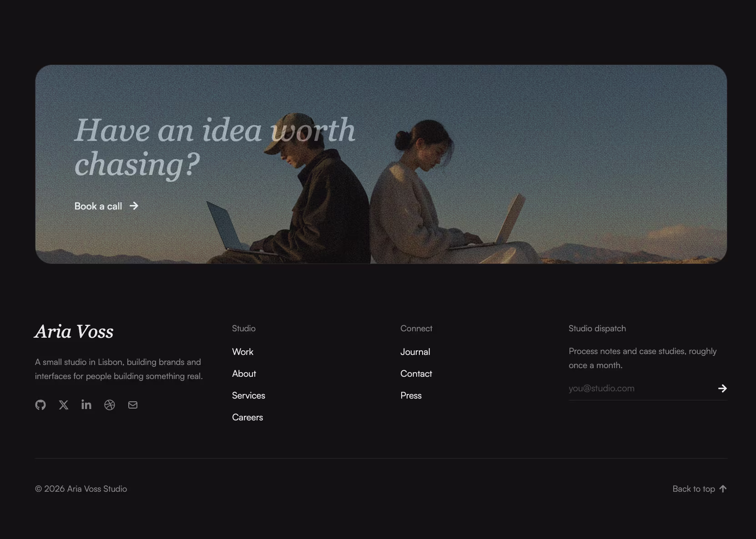Viewport: 756px width, 539px height.
Task: Open the Contact link
Action: (416, 374)
